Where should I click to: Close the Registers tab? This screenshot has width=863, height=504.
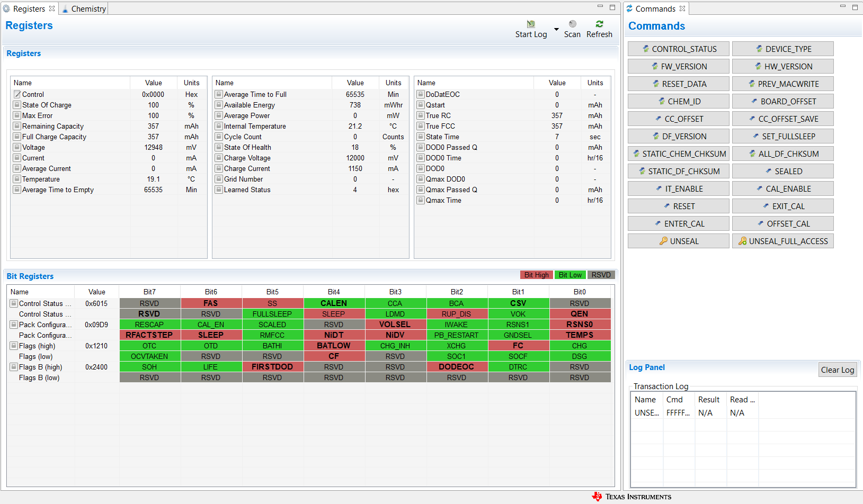tap(52, 8)
